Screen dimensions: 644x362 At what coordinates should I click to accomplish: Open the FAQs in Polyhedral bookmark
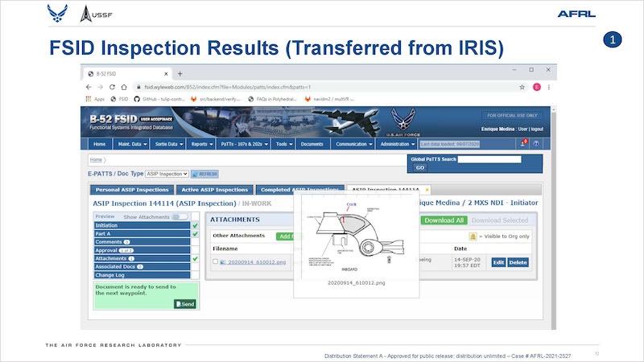tap(272, 99)
